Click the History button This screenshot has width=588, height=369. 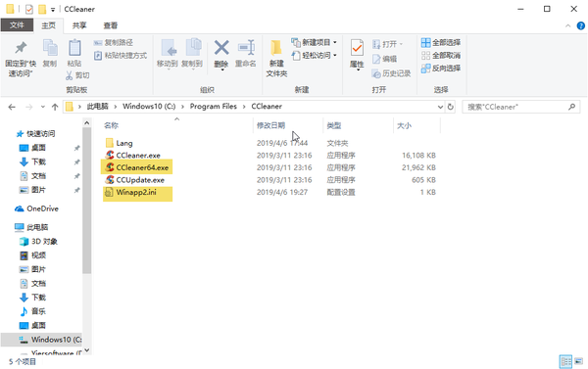pyautogui.click(x=391, y=73)
